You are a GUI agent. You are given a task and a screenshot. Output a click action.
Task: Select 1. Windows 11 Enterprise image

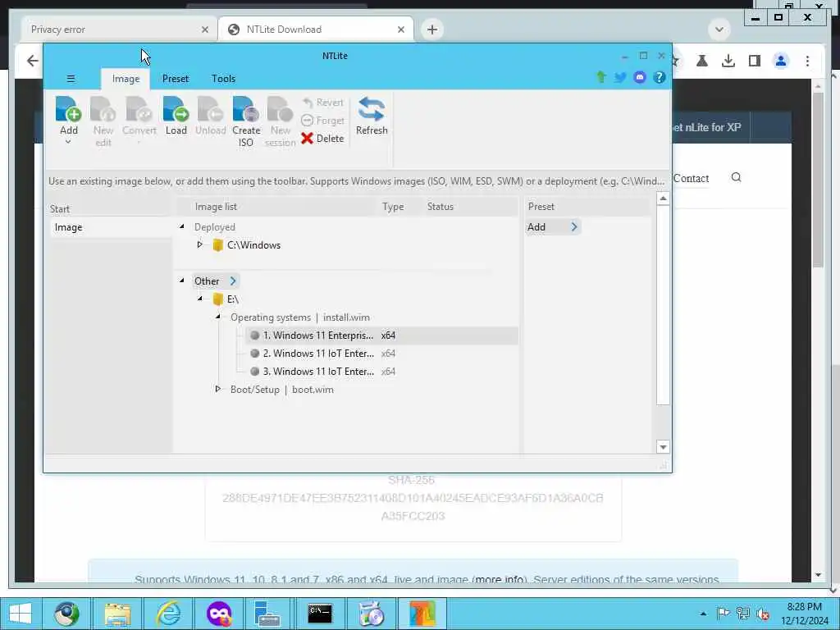[x=381, y=336]
